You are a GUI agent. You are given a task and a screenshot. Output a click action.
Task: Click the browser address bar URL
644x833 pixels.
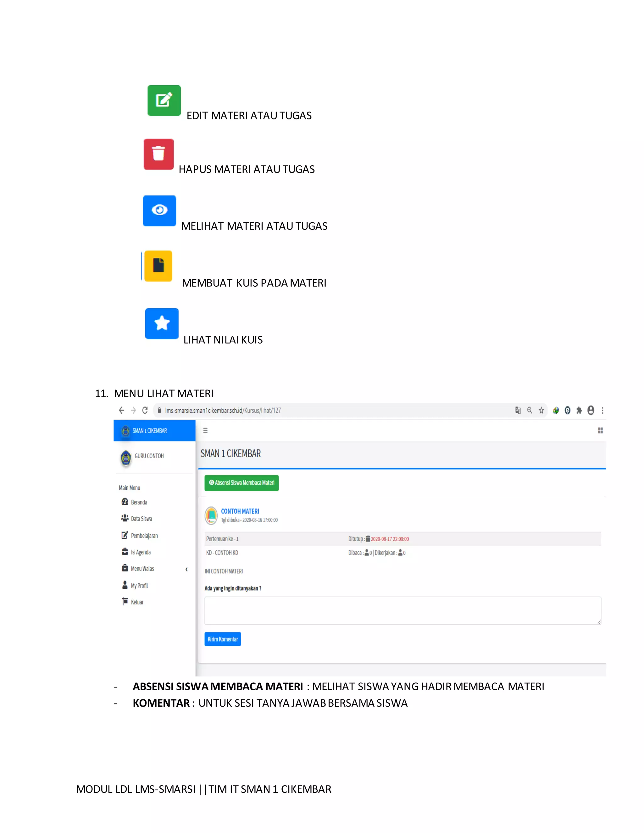223,411
